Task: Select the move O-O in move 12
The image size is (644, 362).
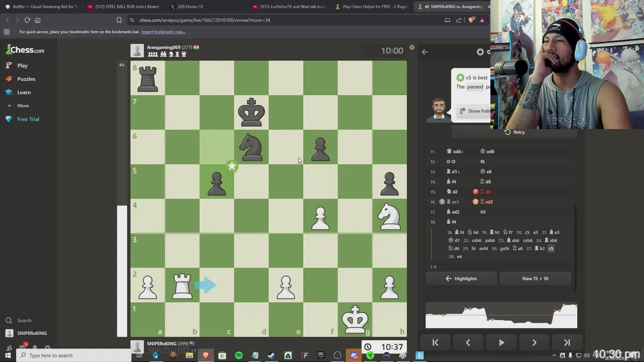Action: tap(451, 161)
